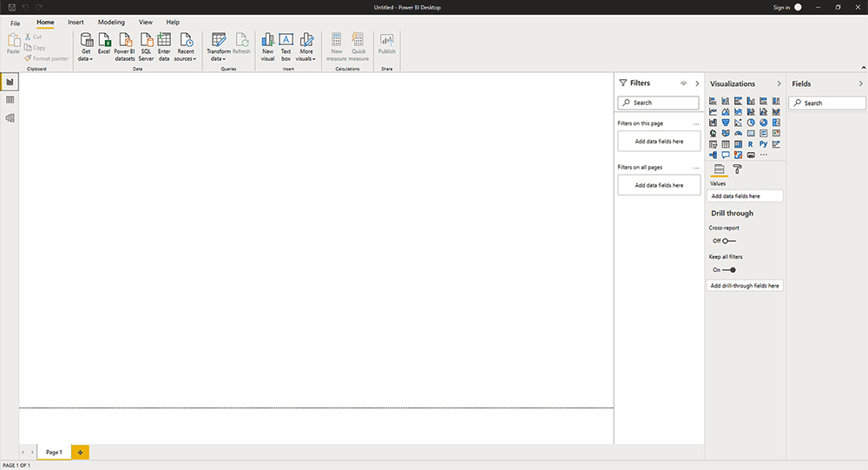Switch to Report view in sidebar

10,82
